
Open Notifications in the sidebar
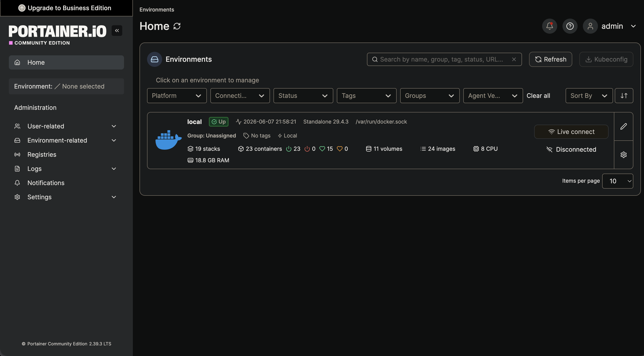(x=66, y=183)
